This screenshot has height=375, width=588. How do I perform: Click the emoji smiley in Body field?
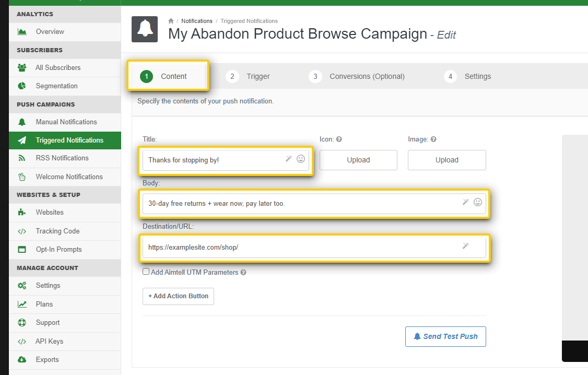coord(478,202)
